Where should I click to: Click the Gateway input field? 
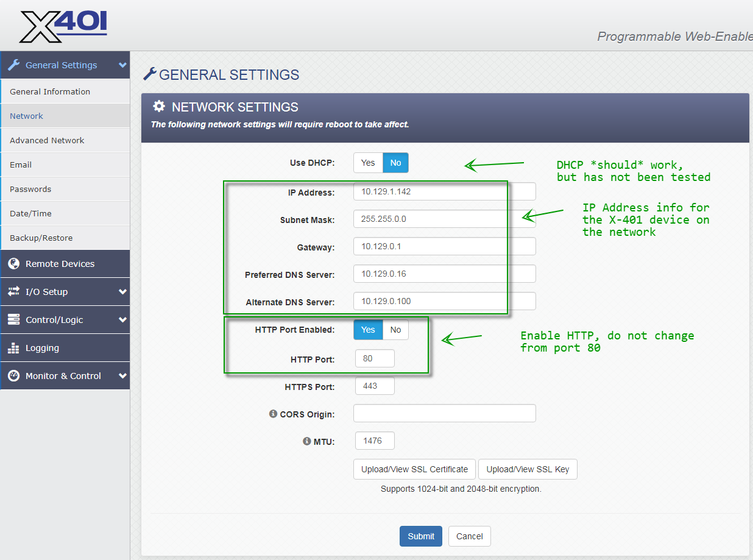pos(444,246)
